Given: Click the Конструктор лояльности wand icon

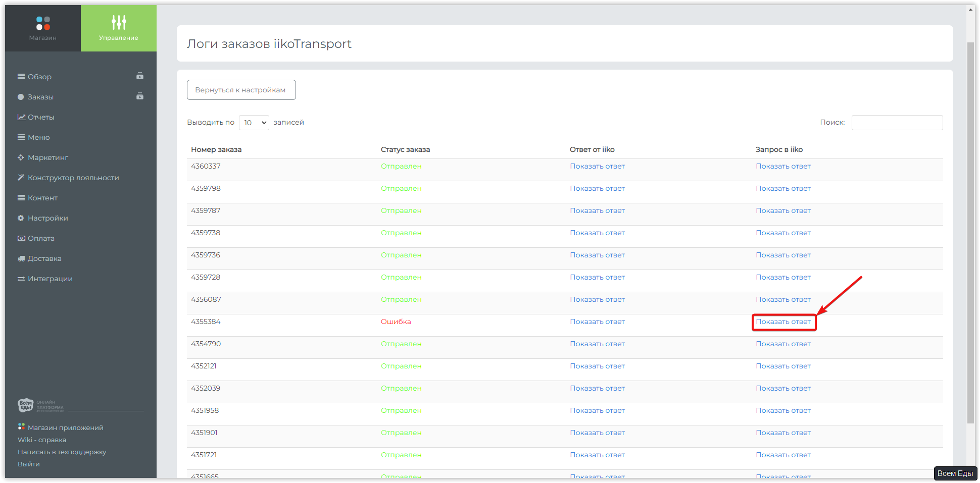Looking at the screenshot, I should coord(21,178).
